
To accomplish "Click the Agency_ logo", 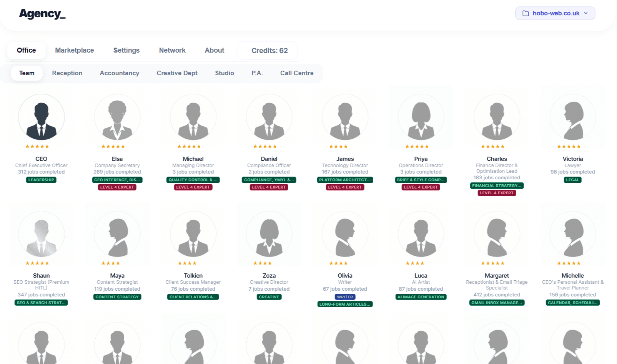I will (42, 14).
